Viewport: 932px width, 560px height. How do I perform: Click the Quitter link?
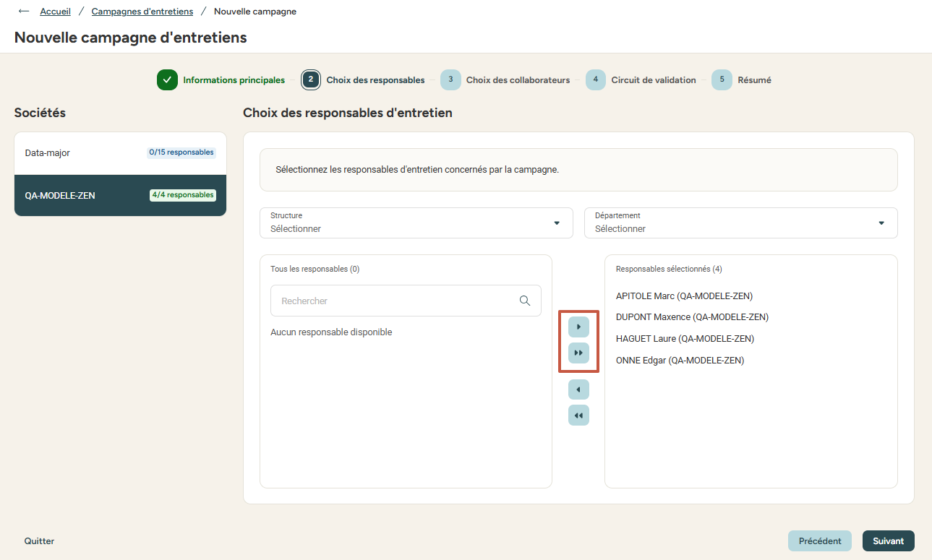click(x=39, y=541)
